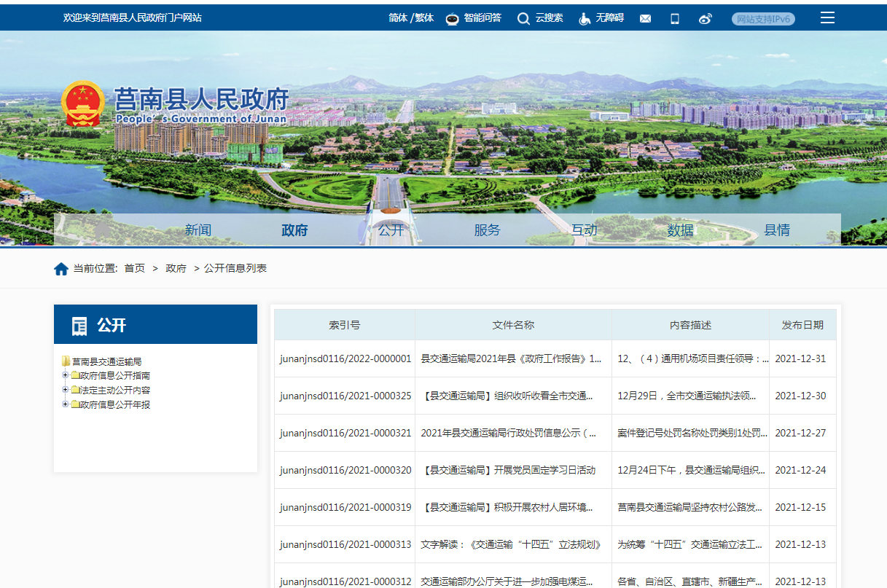Click the envelope mail icon
The width and height of the screenshot is (887, 588).
tap(645, 19)
